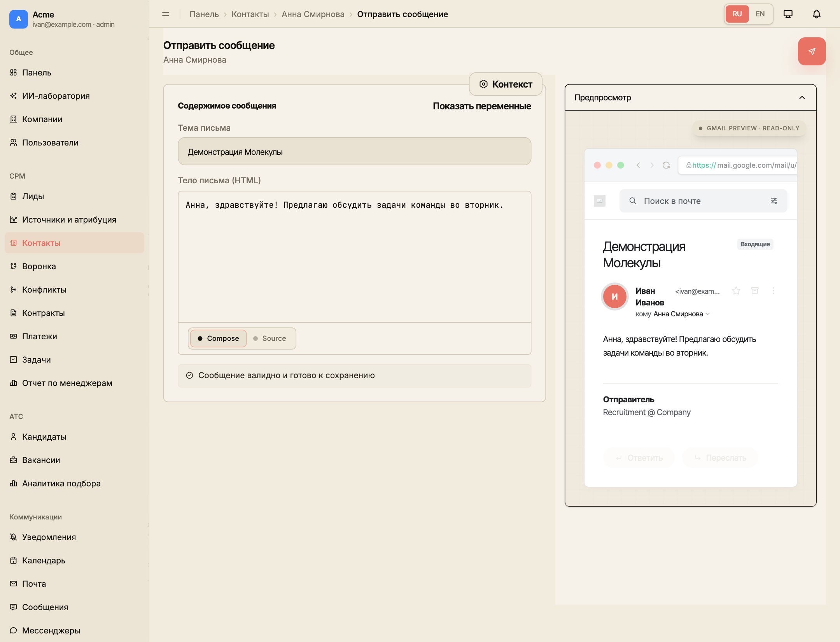Image resolution: width=840 pixels, height=642 pixels.
Task: Click Показать переменные
Action: point(482,106)
